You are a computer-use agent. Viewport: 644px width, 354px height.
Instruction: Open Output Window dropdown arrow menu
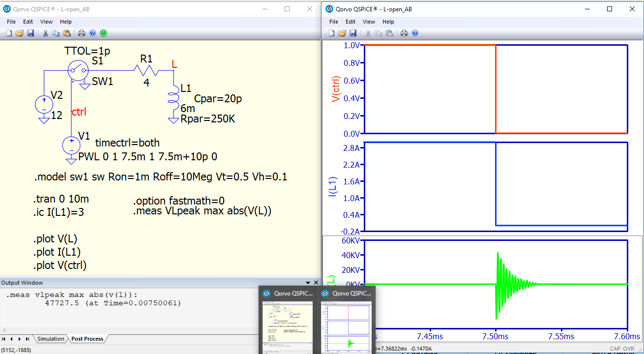(x=308, y=283)
